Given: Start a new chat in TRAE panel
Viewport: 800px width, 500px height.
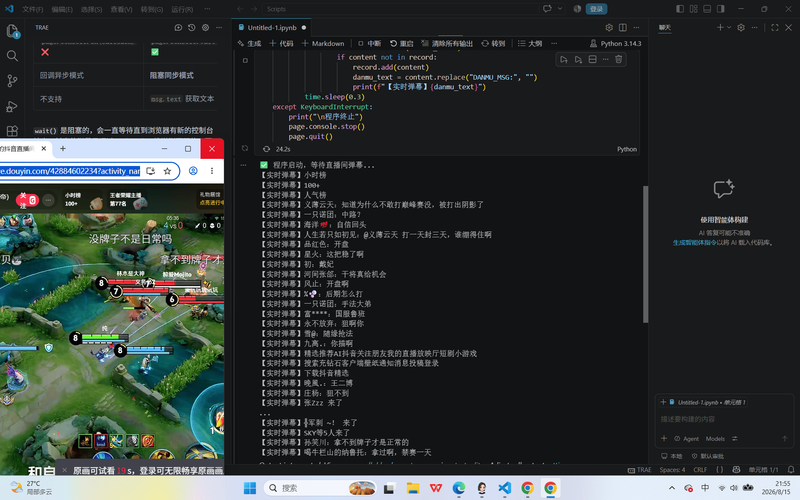Looking at the screenshot, I should [178, 28].
